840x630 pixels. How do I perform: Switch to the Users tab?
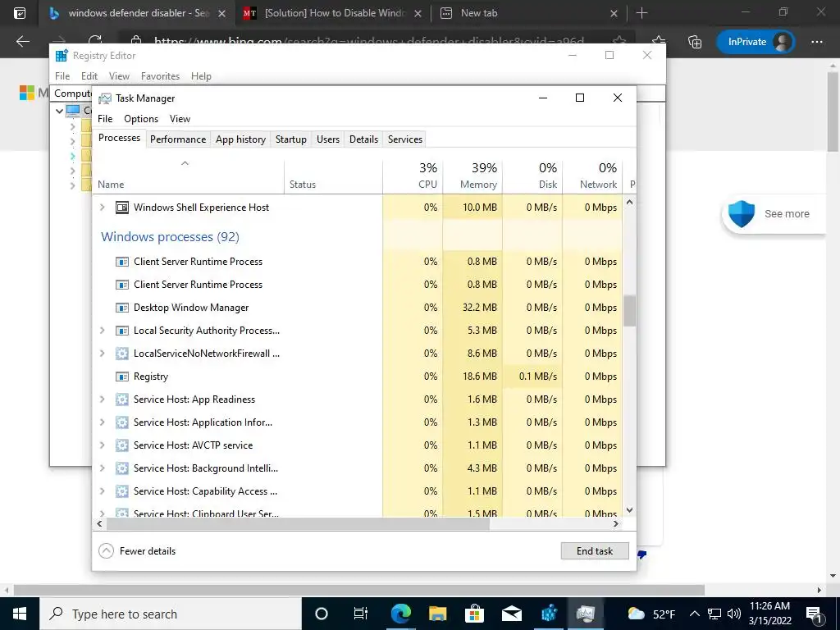[328, 139]
